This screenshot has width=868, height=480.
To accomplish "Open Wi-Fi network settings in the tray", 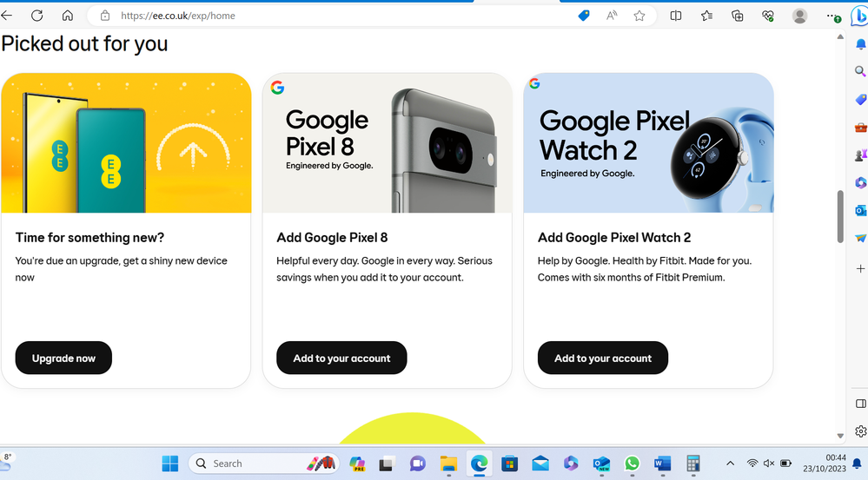I will coord(752,464).
